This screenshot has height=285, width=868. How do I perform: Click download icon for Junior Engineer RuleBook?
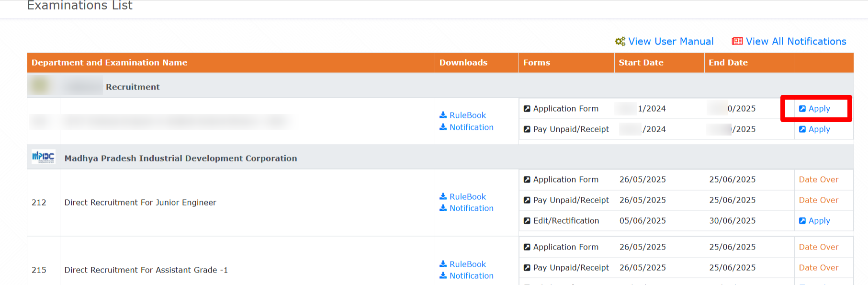pos(443,196)
